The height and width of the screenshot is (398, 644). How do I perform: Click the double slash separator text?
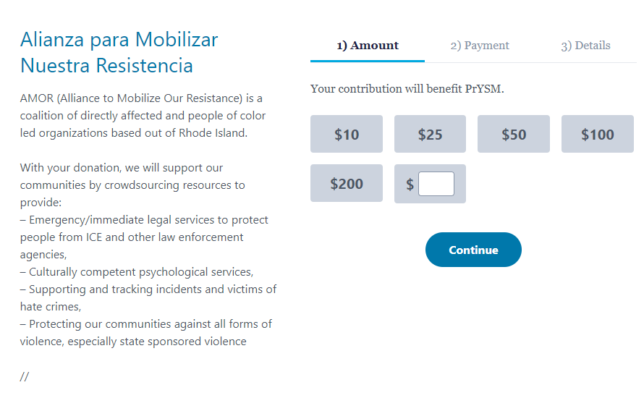tap(24, 376)
